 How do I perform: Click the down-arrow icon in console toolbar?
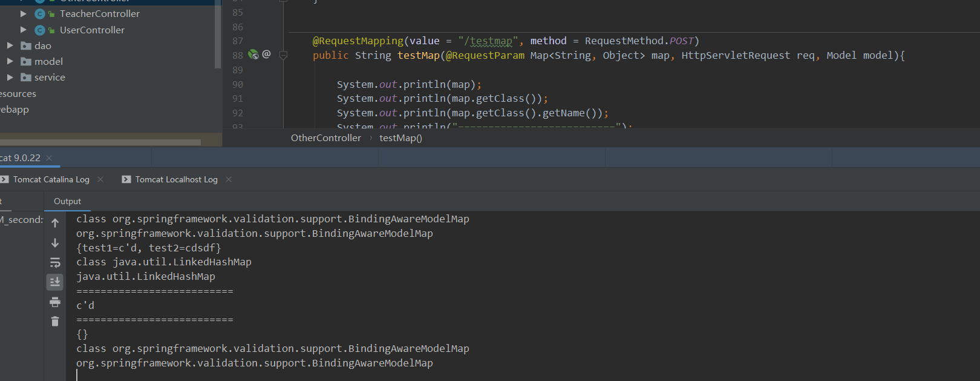(55, 243)
